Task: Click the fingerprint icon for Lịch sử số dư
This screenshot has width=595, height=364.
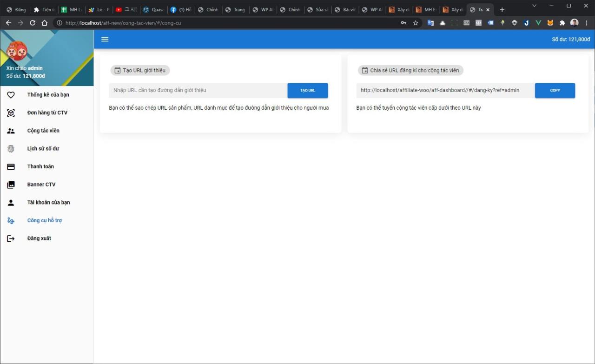Action: tap(11, 148)
